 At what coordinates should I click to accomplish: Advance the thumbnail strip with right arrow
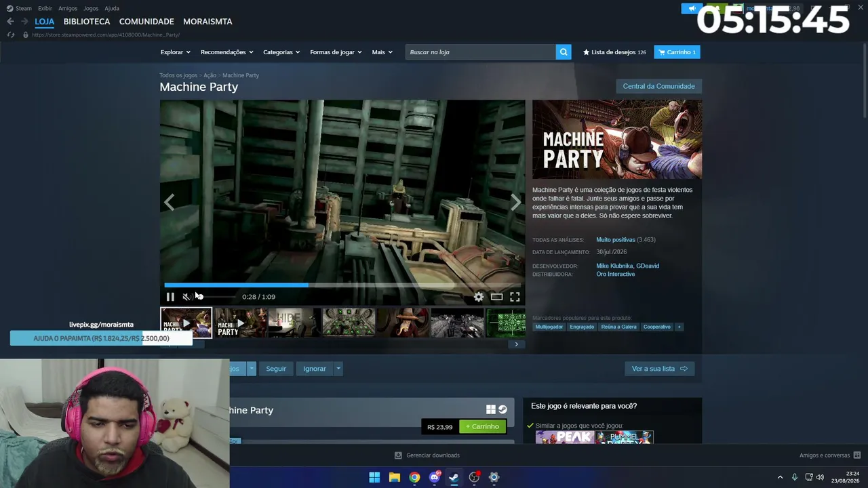coord(516,344)
